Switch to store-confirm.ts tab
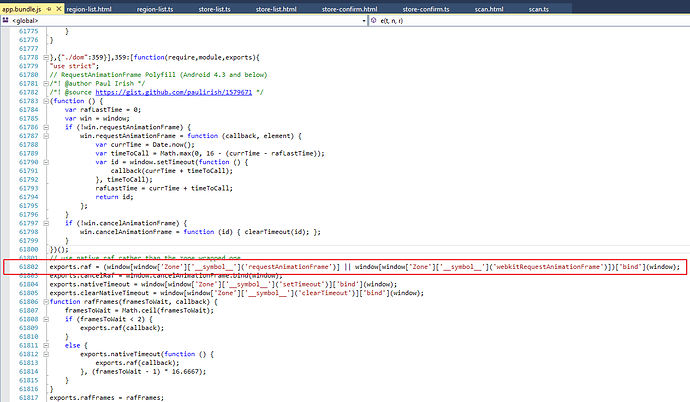690x402 pixels. pyautogui.click(x=426, y=9)
